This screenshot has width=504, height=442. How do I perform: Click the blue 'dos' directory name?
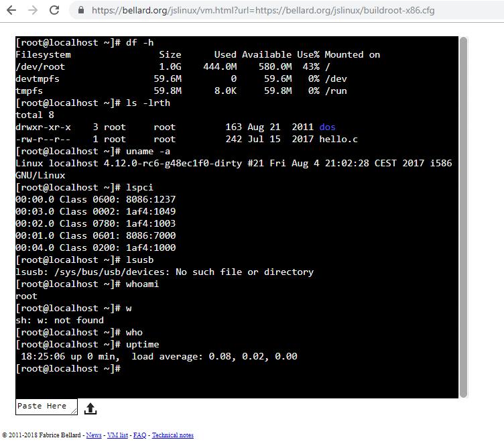point(327,127)
